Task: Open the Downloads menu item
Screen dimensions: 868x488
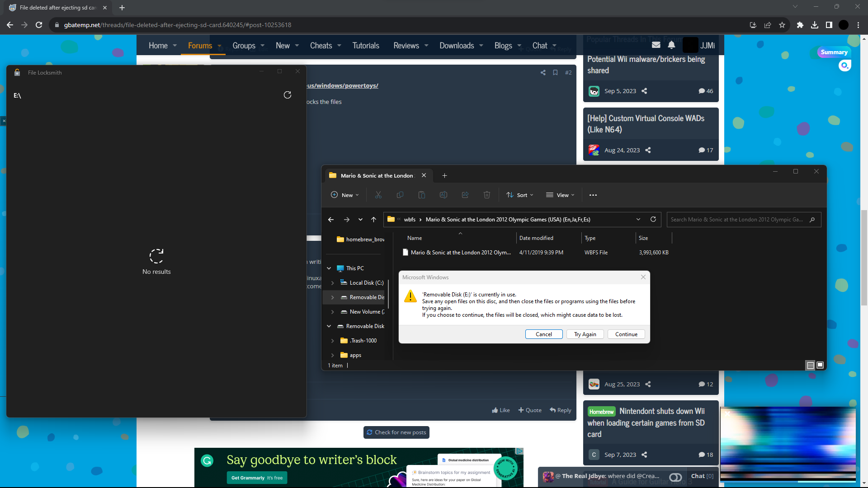Action: point(457,46)
